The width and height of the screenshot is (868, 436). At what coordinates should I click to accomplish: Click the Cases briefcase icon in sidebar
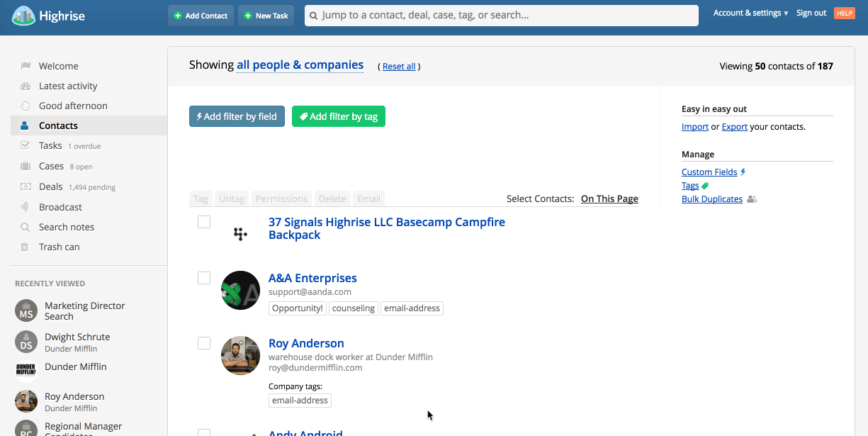pyautogui.click(x=26, y=166)
